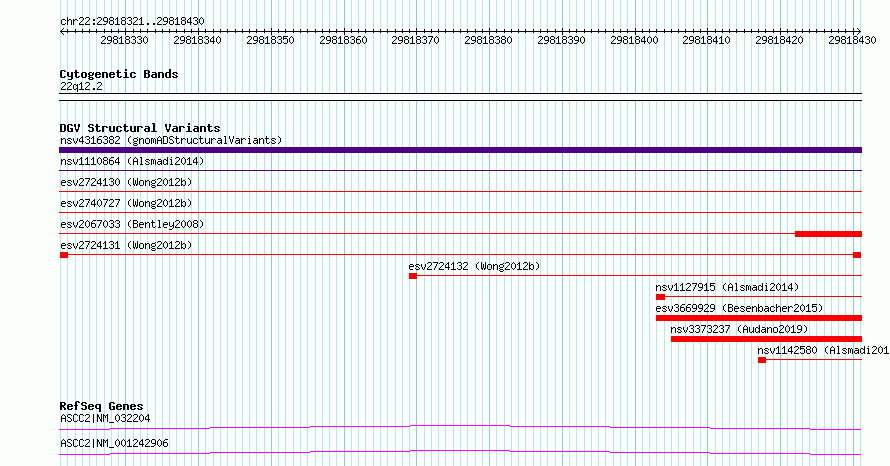Open variant esv3669929 (Besenbacher2015) label
This screenshot has width=890, height=466.
pos(739,308)
